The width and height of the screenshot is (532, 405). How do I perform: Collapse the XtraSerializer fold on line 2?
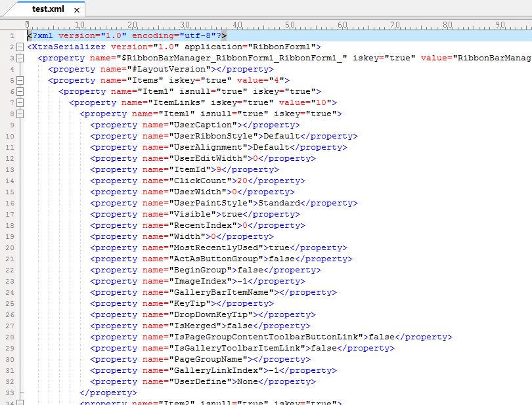[20, 47]
